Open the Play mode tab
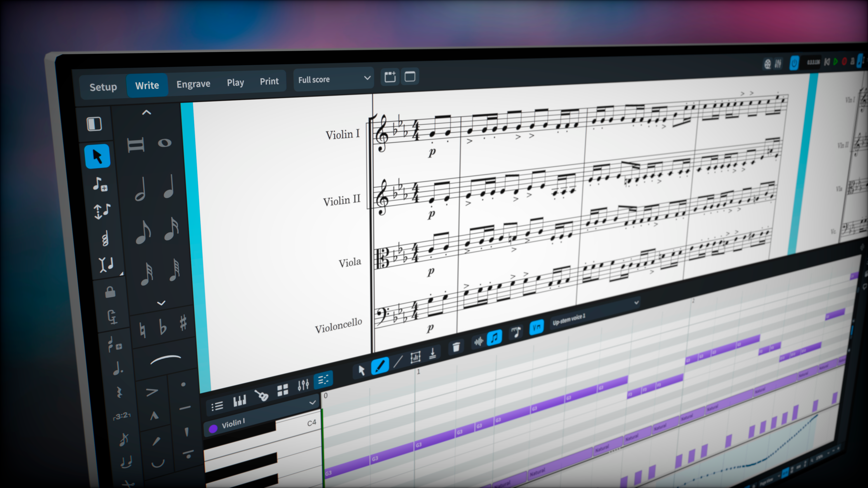The image size is (868, 488). (x=235, y=82)
